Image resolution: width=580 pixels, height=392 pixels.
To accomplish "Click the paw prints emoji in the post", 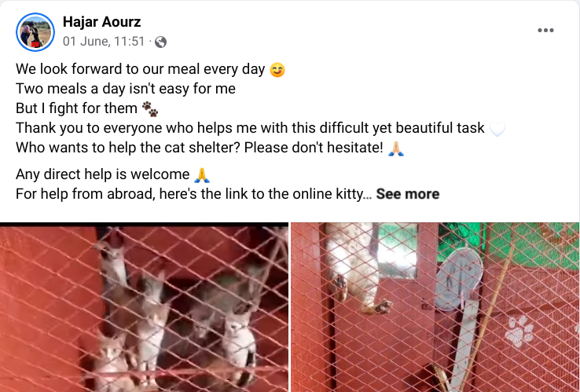I will tap(150, 109).
